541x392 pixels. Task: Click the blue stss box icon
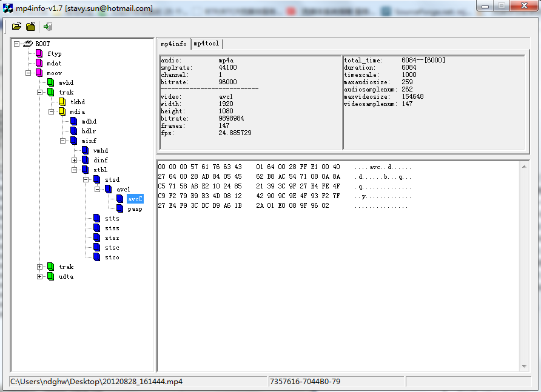(x=97, y=228)
